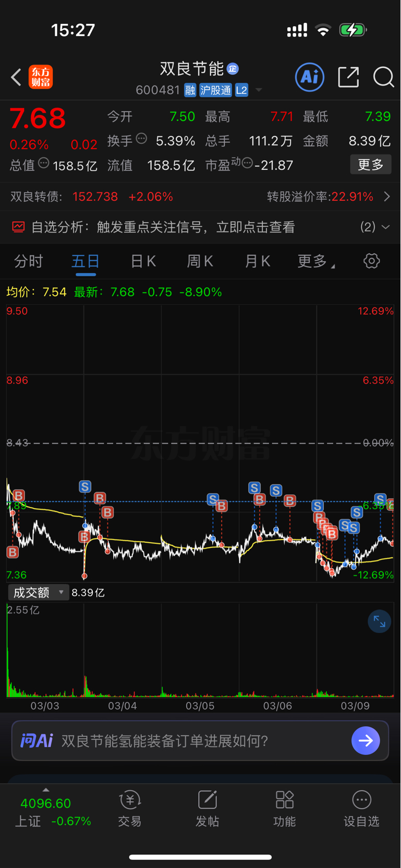Open the 东方财富 orange logo icon

tap(41, 77)
